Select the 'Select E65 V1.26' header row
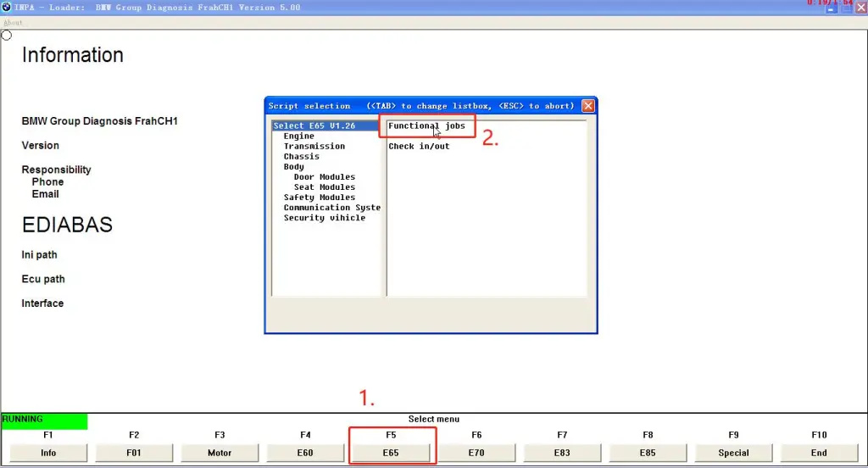The image size is (868, 468). (325, 125)
